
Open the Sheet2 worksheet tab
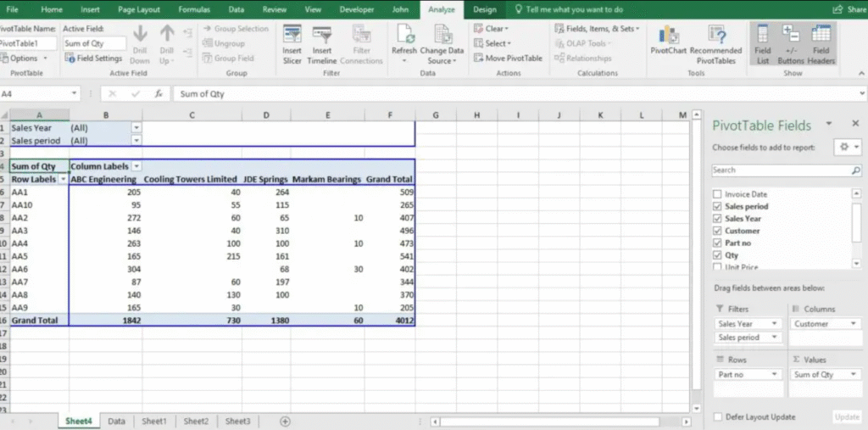click(x=196, y=422)
